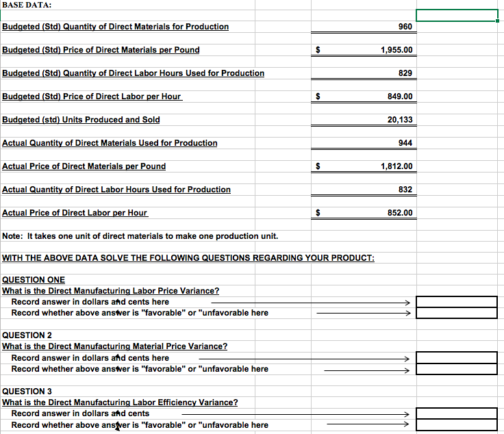Click 'Direct Manufacturing Labor Price Variance?' text
The image size is (504, 434).
134,291
